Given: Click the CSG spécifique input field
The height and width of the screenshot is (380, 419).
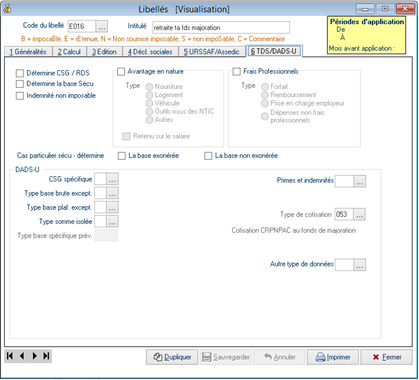Looking at the screenshot, I should click(100, 179).
